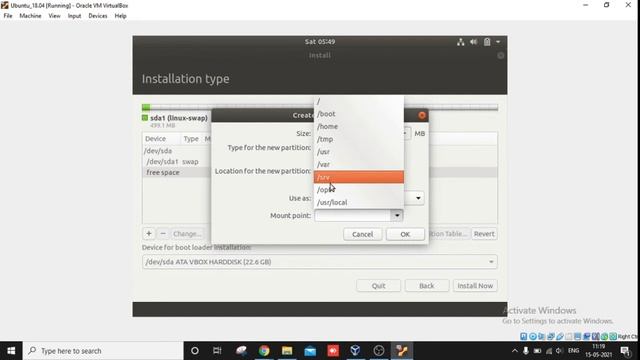Click the Sat 05:49 clock in the Ubuntu top bar

pyautogui.click(x=320, y=42)
